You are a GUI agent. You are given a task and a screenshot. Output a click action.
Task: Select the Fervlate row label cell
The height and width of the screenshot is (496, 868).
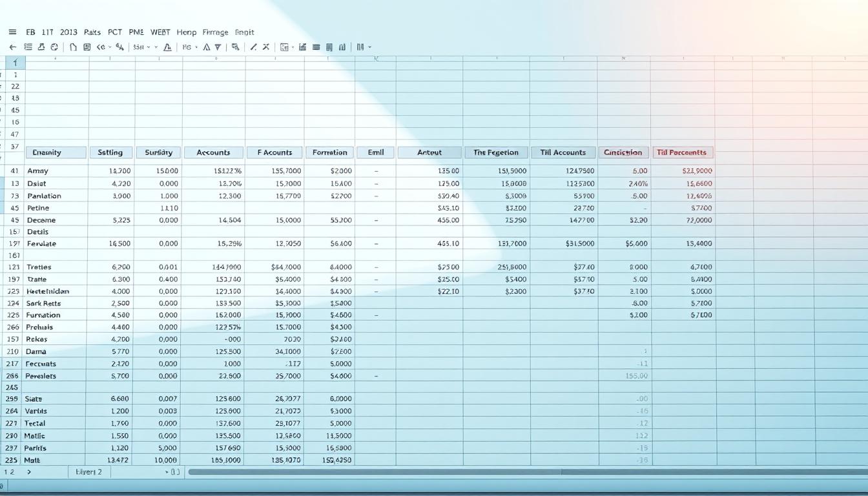pos(56,243)
